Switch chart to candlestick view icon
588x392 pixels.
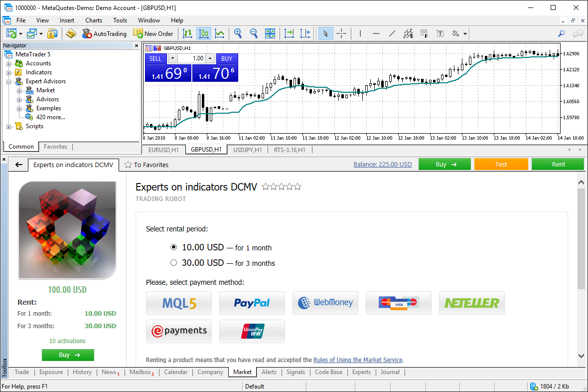coord(203,34)
